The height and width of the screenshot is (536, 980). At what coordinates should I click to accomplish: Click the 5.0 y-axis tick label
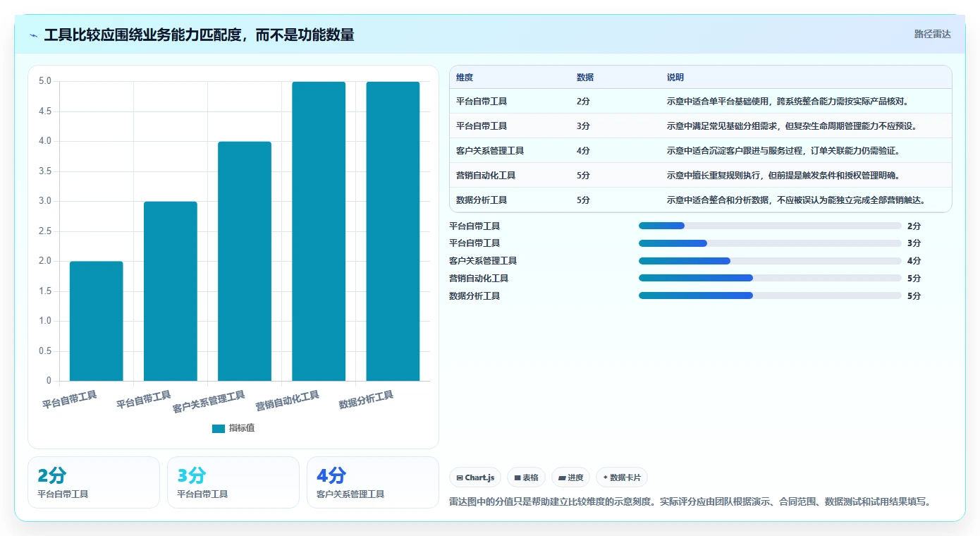click(x=45, y=81)
